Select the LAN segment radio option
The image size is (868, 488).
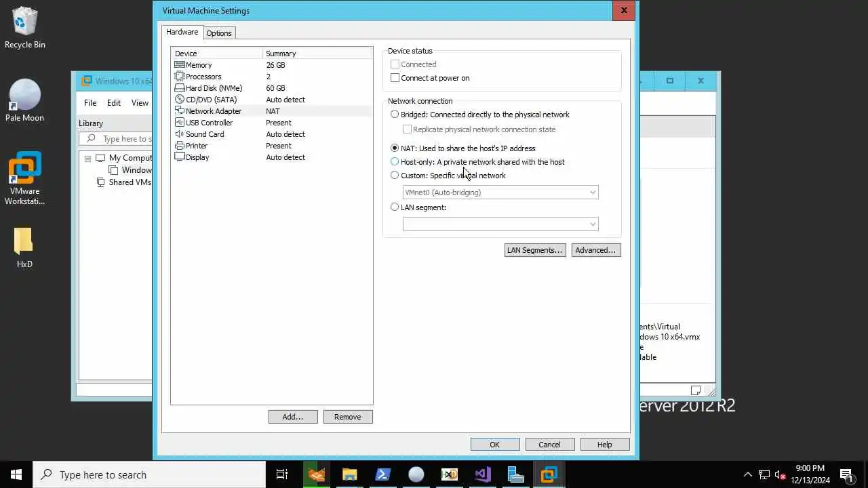395,207
